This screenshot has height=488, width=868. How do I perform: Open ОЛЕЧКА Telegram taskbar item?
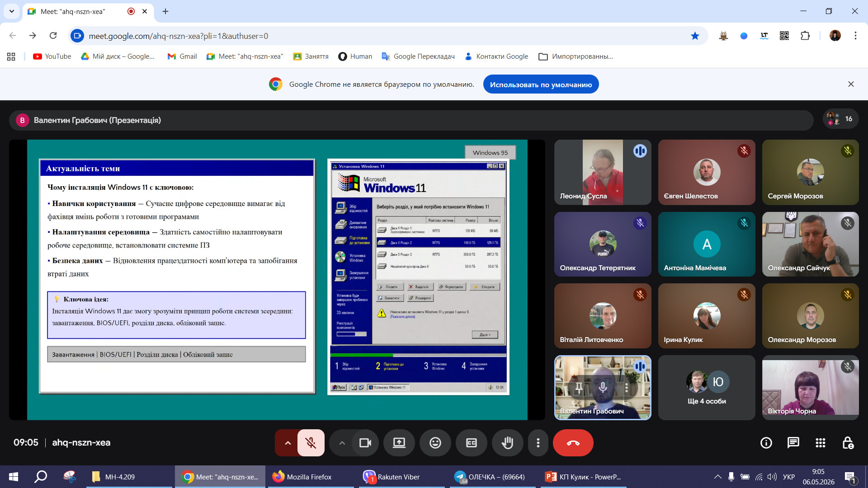pyautogui.click(x=493, y=477)
